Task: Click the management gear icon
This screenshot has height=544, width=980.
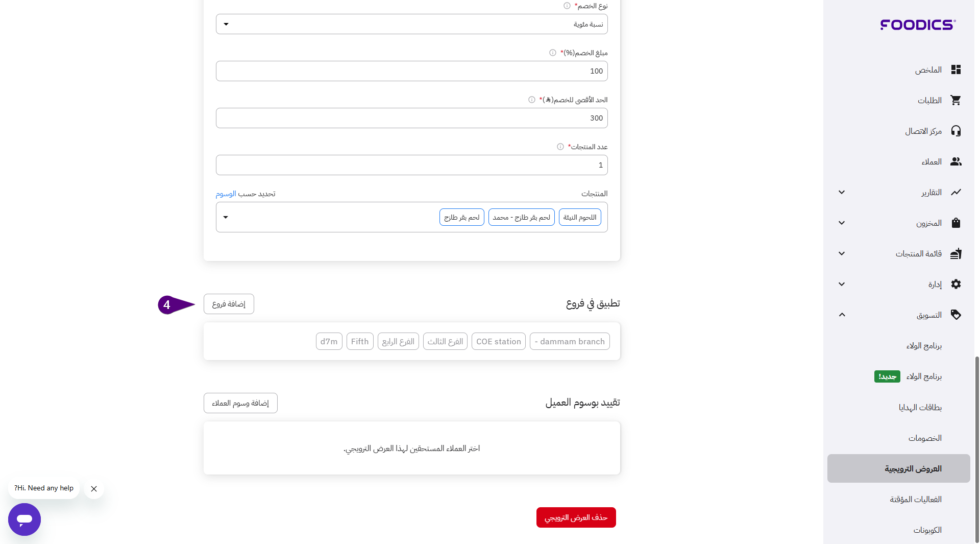Action: click(x=955, y=284)
